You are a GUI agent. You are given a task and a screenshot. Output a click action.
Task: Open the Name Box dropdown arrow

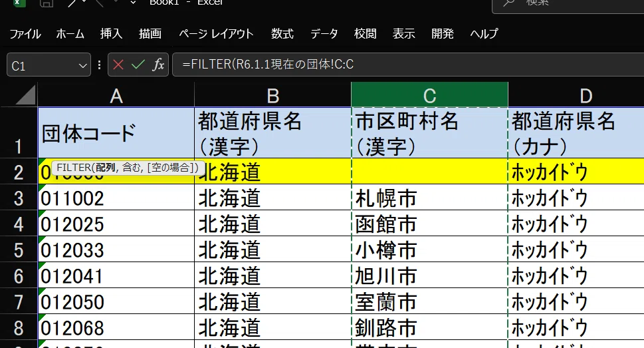[x=82, y=65]
